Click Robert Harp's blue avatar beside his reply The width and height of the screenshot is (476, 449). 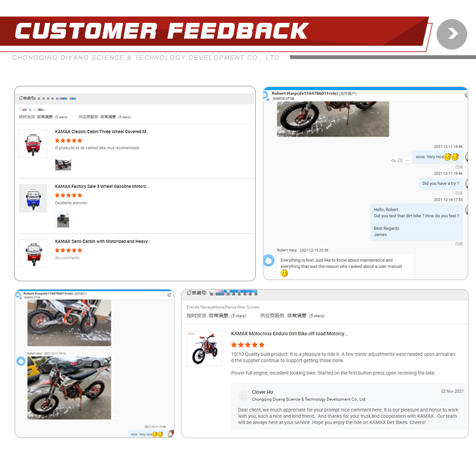[268, 260]
